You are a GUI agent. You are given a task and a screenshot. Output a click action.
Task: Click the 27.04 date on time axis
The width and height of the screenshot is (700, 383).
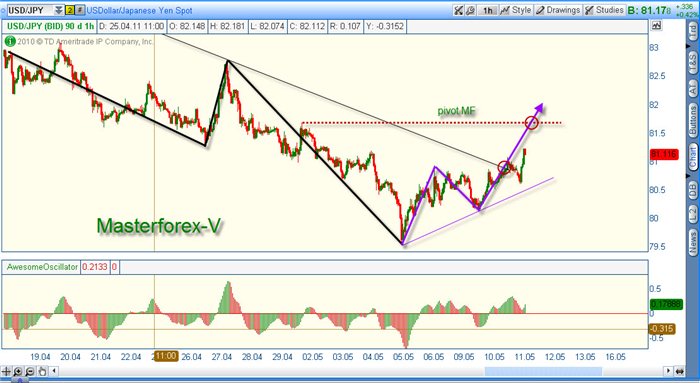[x=222, y=357]
